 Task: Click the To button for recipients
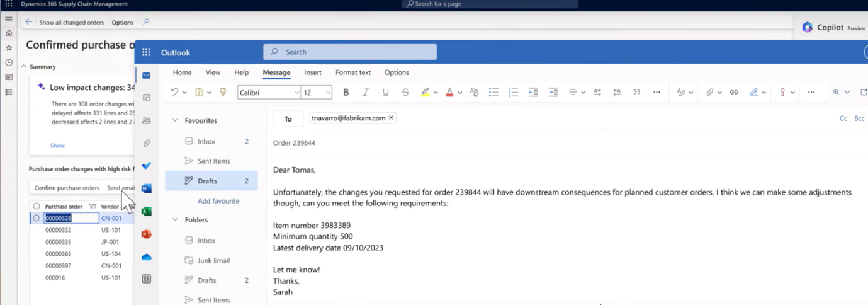pos(288,118)
